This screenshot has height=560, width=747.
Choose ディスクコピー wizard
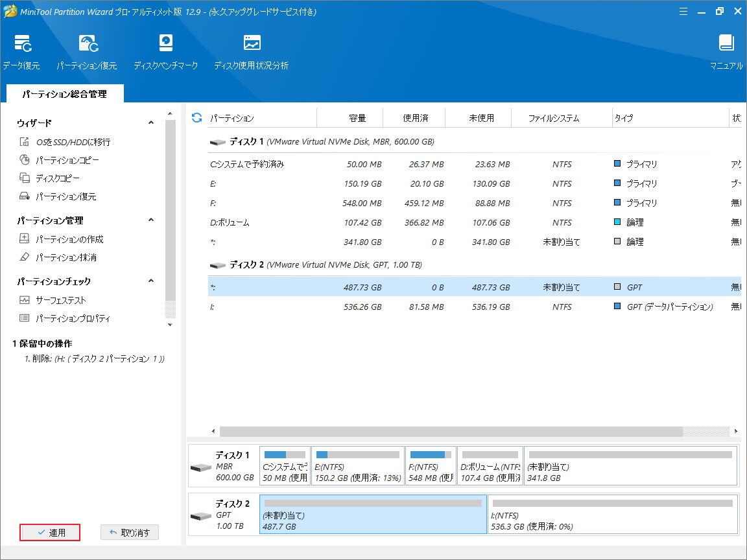[x=49, y=178]
